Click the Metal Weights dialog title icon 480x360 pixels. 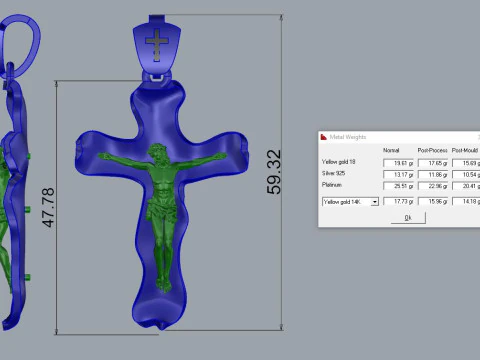coord(323,137)
